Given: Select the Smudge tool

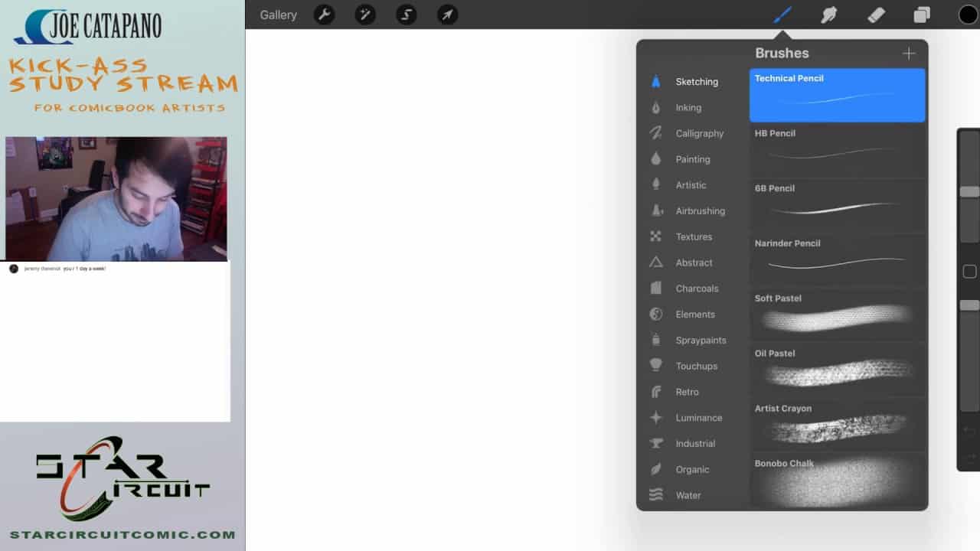Looking at the screenshot, I should coord(828,15).
